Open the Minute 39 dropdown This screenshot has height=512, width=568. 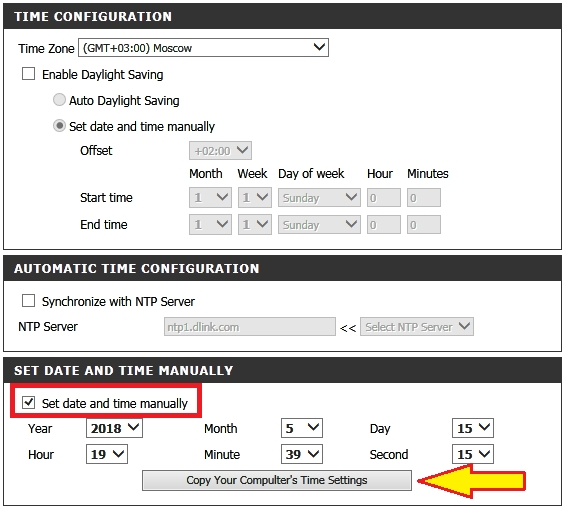pyautogui.click(x=302, y=454)
